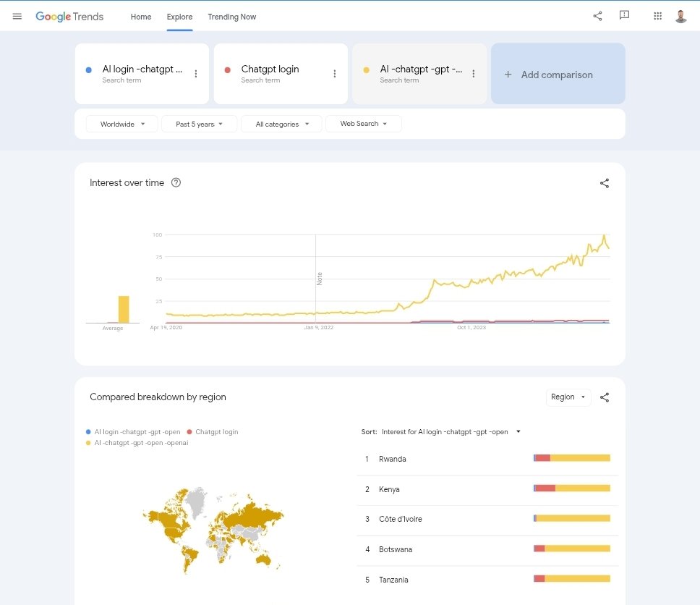The image size is (700, 605).
Task: Click the AI login -chatgpt -gpt -open legend entry
Action: (x=133, y=431)
